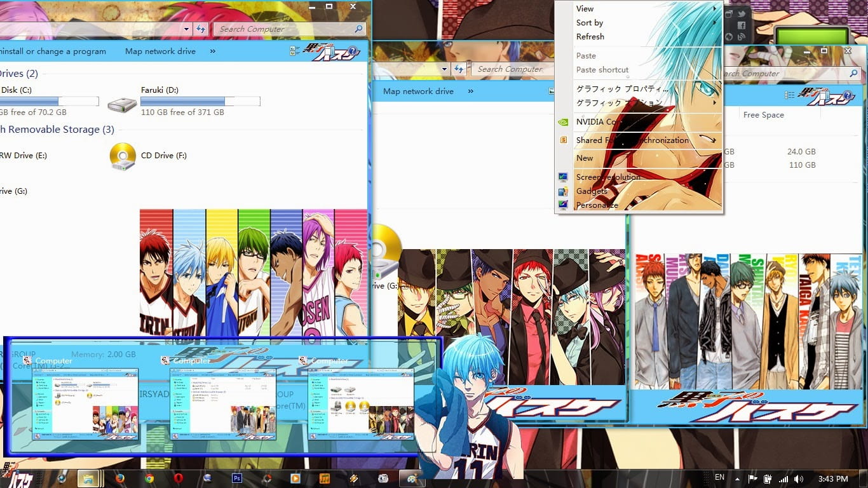Click the Faruki (D:) free space bar
The image size is (868, 488).
click(x=200, y=100)
